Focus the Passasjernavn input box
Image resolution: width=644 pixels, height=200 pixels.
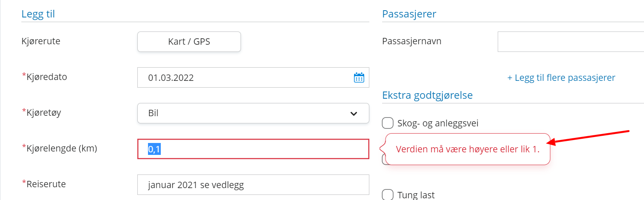(571, 42)
